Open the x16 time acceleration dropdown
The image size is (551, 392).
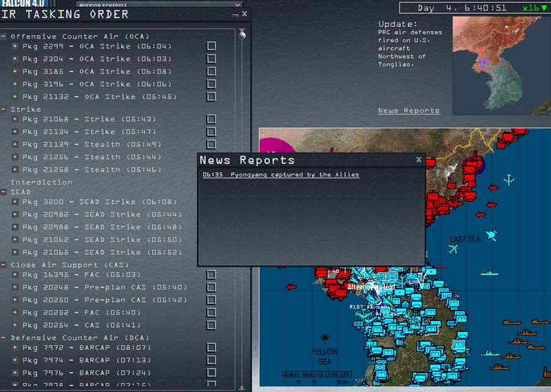click(x=535, y=8)
